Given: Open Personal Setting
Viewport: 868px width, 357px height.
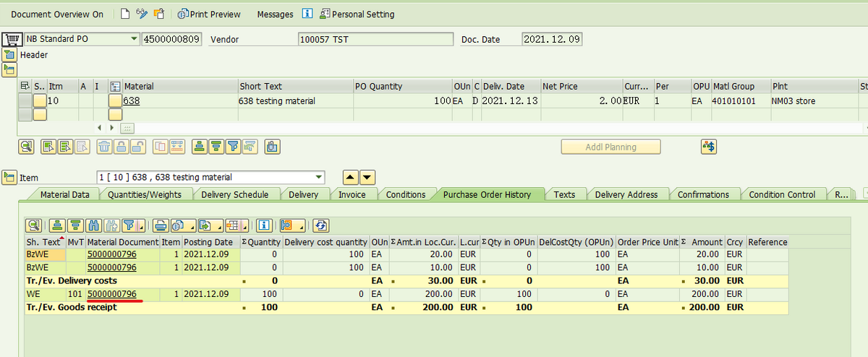Looking at the screenshot, I should [357, 14].
